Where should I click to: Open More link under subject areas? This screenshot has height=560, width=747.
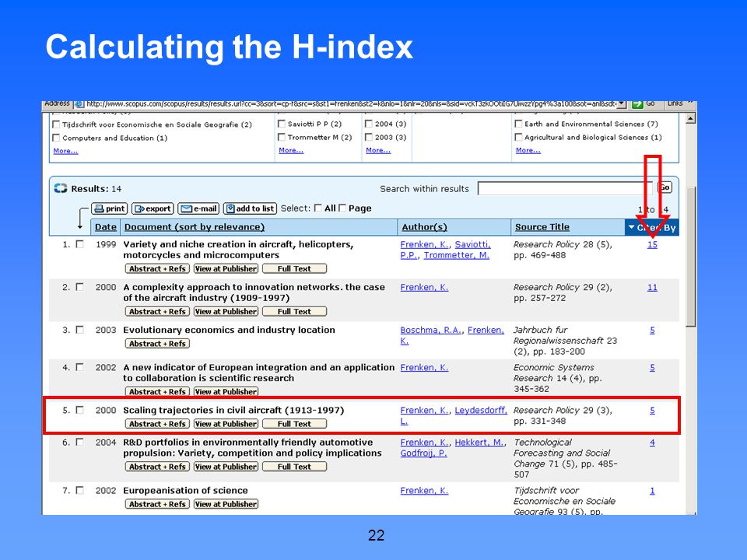528,150
